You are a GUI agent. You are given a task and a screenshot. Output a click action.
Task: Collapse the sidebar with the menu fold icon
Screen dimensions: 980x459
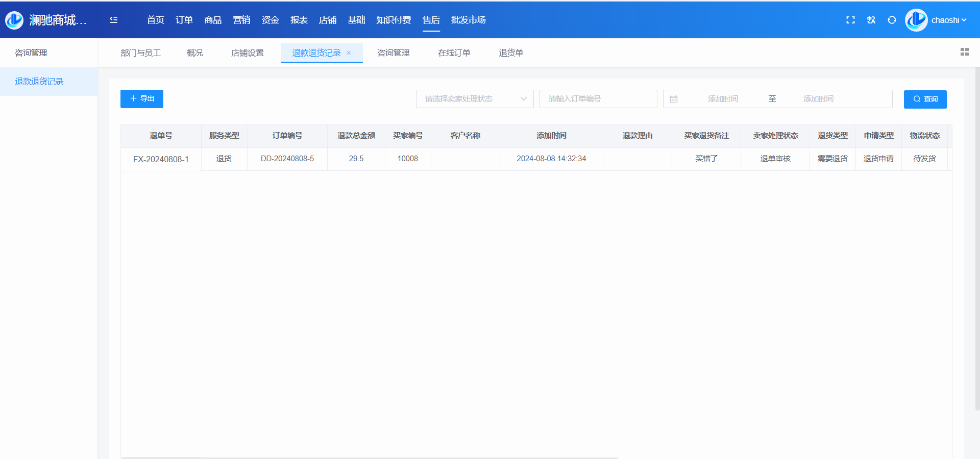pyautogui.click(x=113, y=20)
